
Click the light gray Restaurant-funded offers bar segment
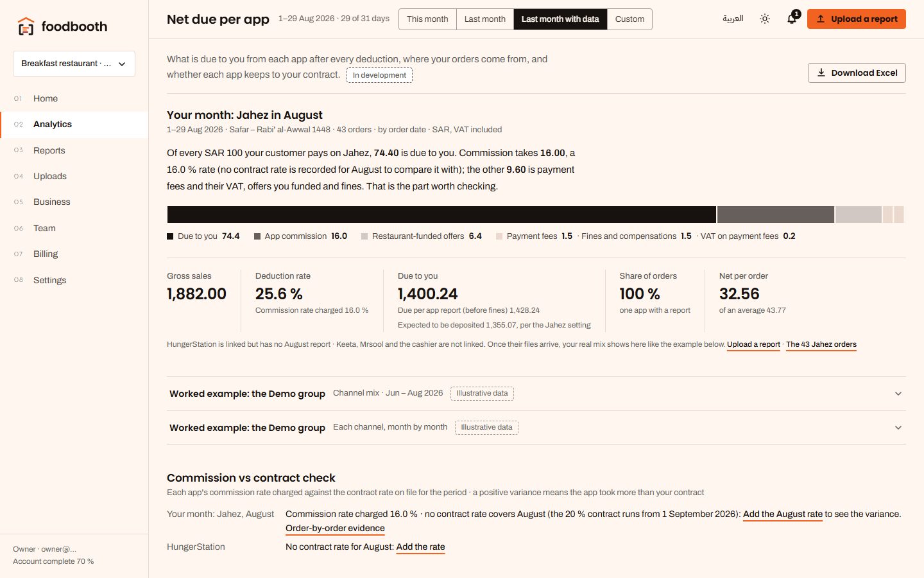[859, 215]
